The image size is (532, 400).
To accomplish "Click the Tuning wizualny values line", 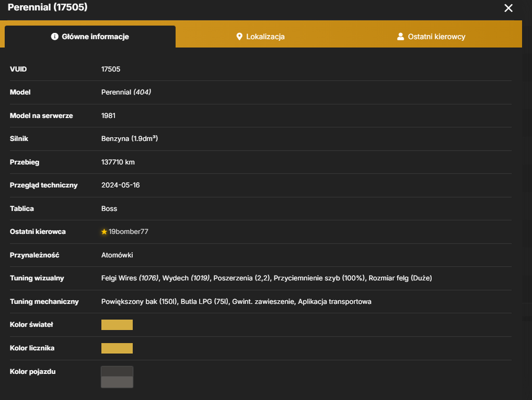I will pos(267,278).
